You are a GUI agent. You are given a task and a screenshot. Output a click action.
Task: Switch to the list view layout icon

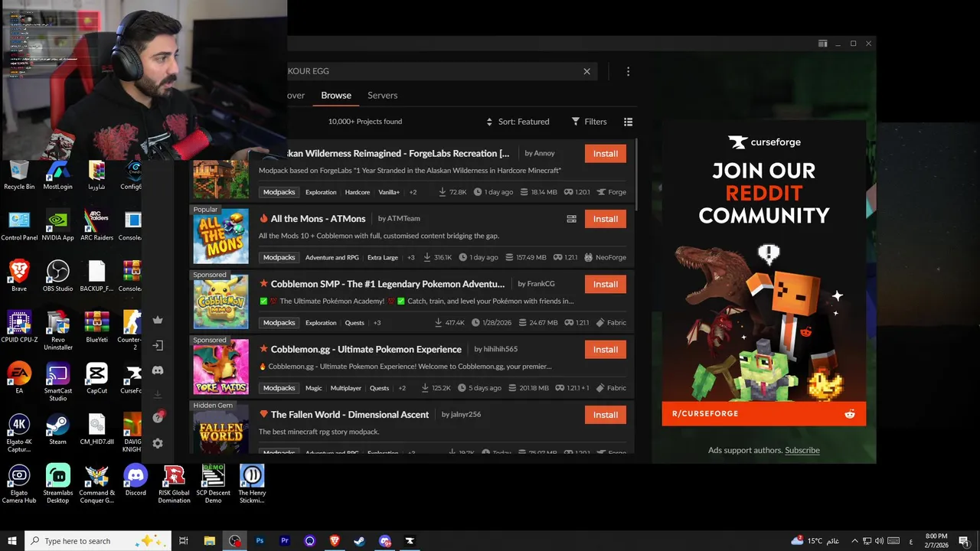[x=628, y=122]
